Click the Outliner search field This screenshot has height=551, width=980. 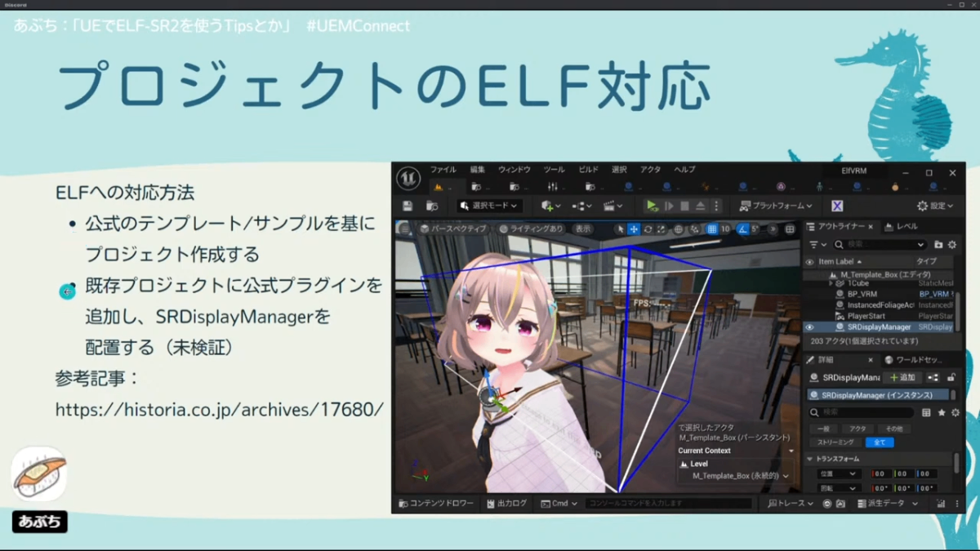879,244
